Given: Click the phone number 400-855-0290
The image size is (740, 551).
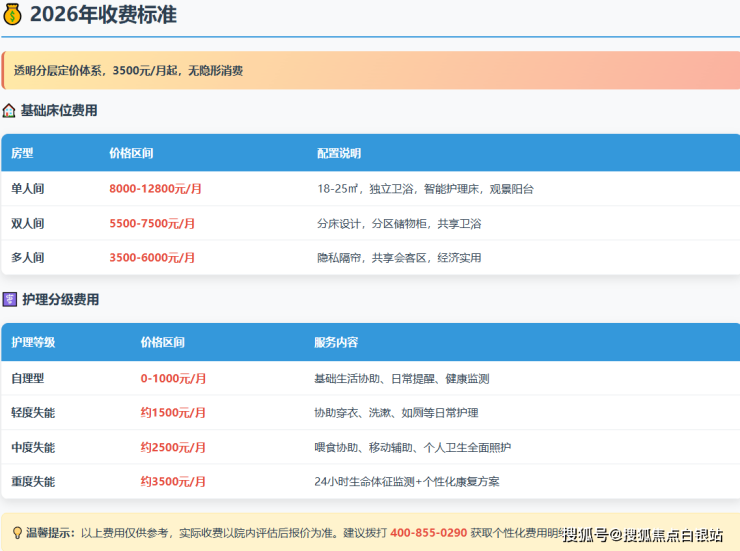Looking at the screenshot, I should (x=428, y=533).
